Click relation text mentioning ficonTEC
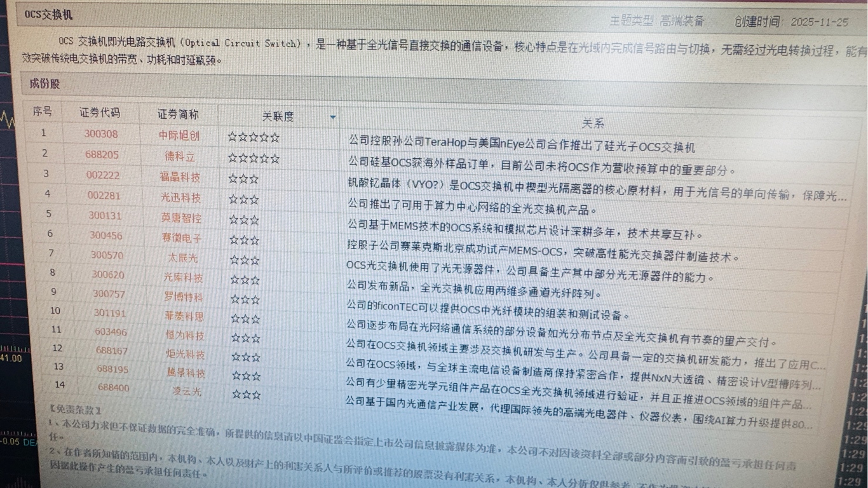The image size is (868, 488). pyautogui.click(x=488, y=310)
